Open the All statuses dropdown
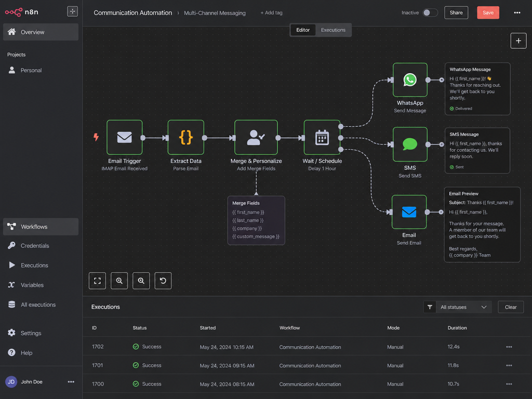The height and width of the screenshot is (399, 532). coord(463,307)
